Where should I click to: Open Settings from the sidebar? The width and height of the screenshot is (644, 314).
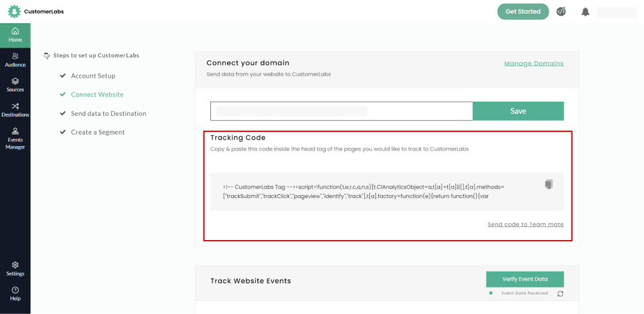pyautogui.click(x=15, y=268)
